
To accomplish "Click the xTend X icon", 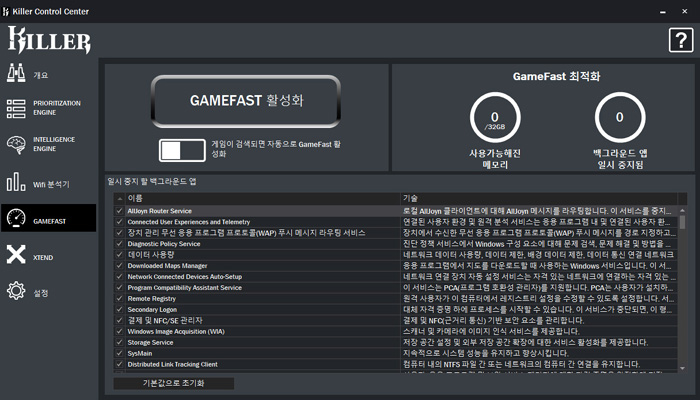I will point(16,254).
